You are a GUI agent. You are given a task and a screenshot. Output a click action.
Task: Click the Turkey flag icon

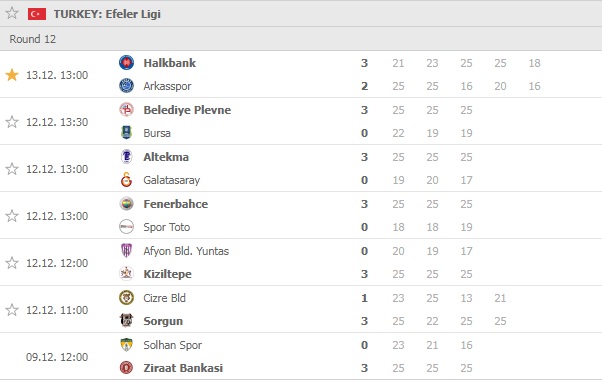37,14
